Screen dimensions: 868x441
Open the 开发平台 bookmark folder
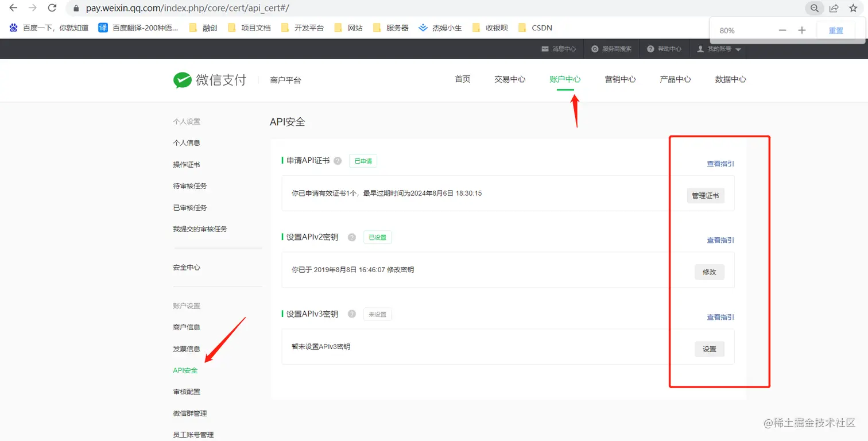(303, 28)
